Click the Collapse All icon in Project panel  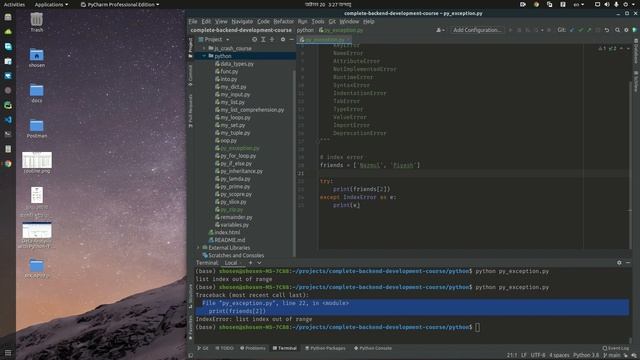[272, 39]
